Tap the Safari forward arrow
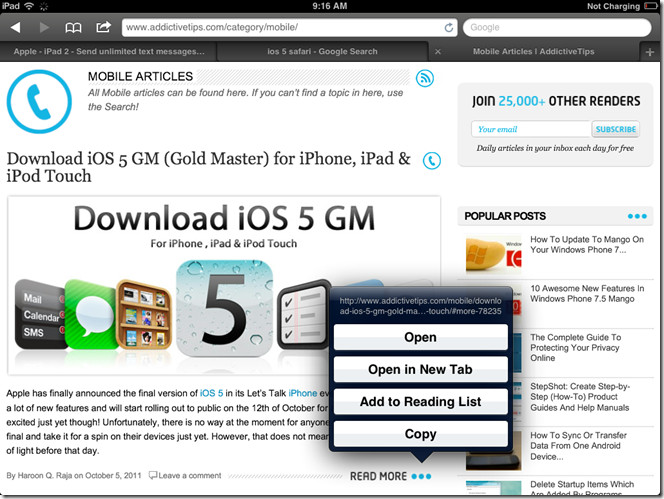This screenshot has height=499, width=664. (x=44, y=28)
